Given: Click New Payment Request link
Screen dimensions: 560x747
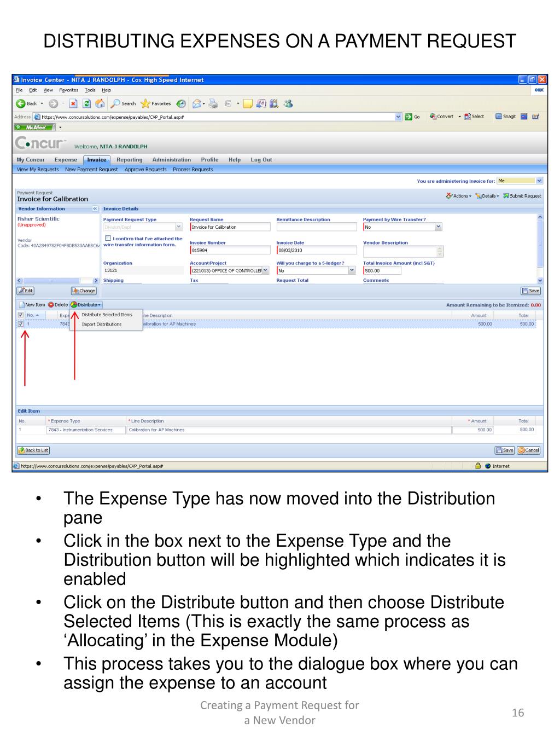Looking at the screenshot, I should pos(91,170).
